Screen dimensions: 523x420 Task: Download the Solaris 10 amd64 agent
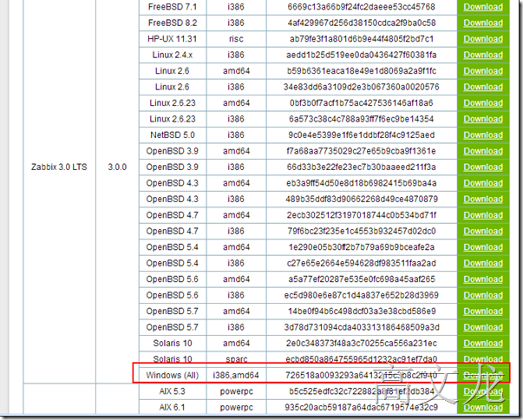coord(483,344)
